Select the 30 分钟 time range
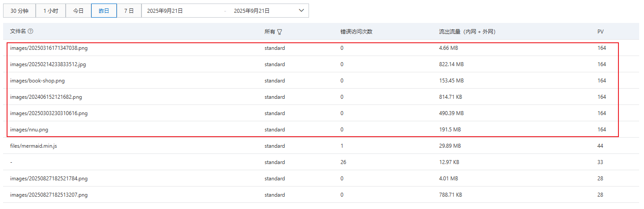This screenshot has height=209, width=644. pos(19,11)
